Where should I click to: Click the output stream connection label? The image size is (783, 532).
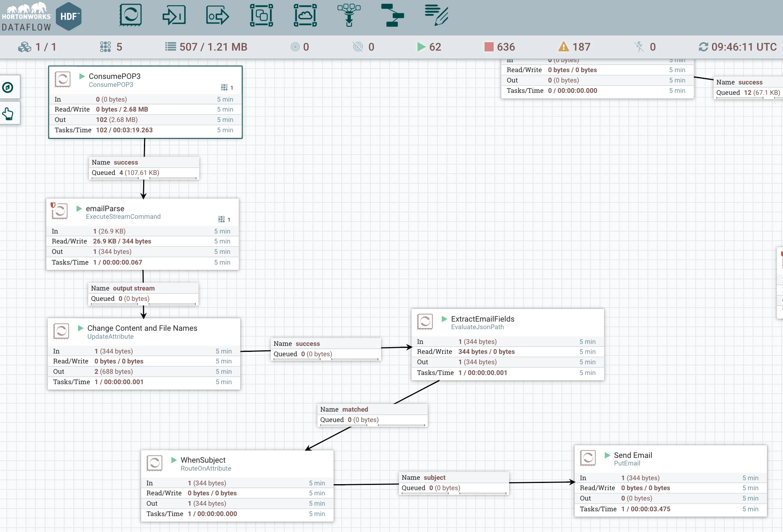tap(143, 293)
